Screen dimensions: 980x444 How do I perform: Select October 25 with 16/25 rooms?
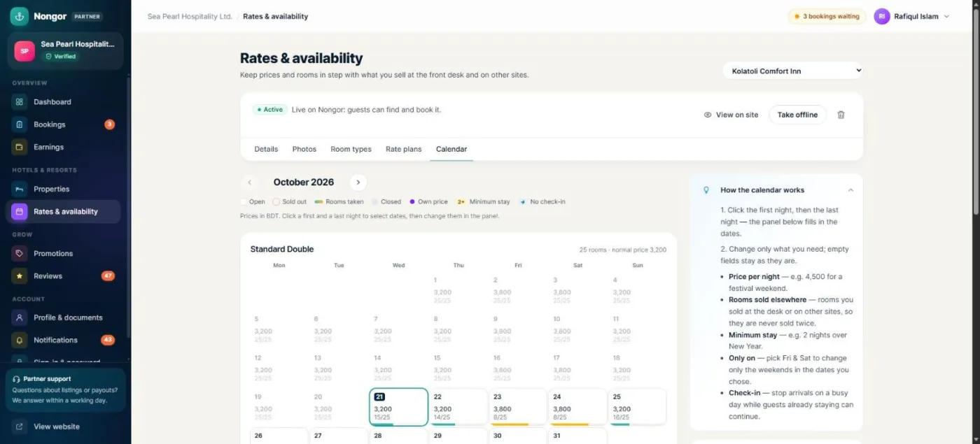click(637, 407)
